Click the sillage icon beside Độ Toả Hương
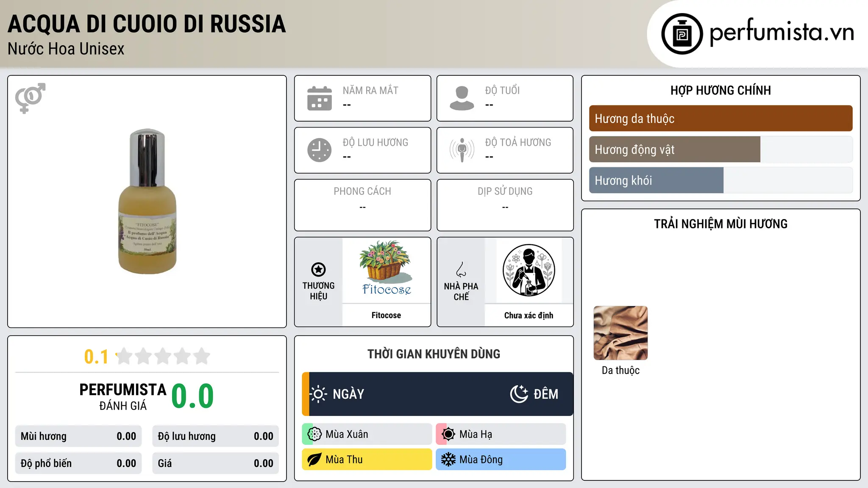The height and width of the screenshot is (488, 868). (462, 150)
